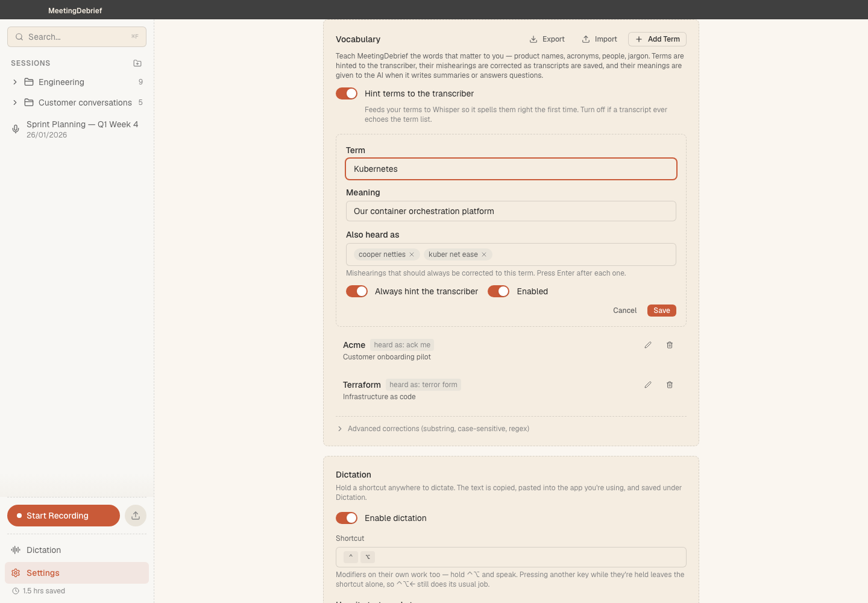This screenshot has height=603, width=868.
Task: Save the Kubernetes term
Action: [x=662, y=311]
